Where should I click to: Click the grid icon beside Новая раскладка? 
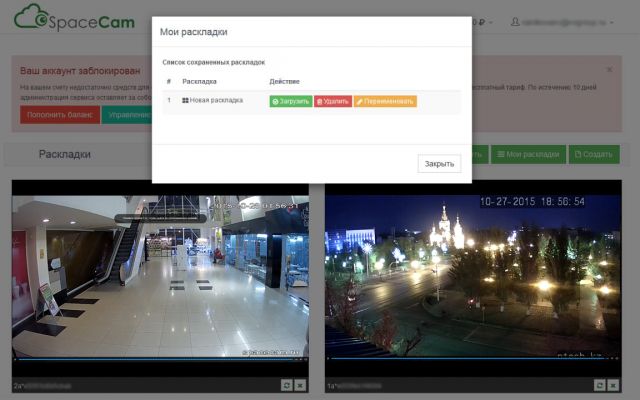[x=186, y=101]
